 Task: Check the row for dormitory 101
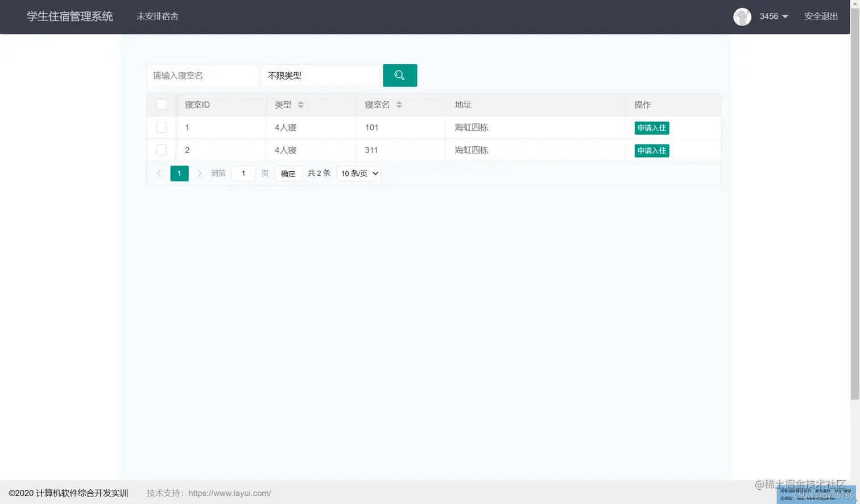[x=162, y=127]
